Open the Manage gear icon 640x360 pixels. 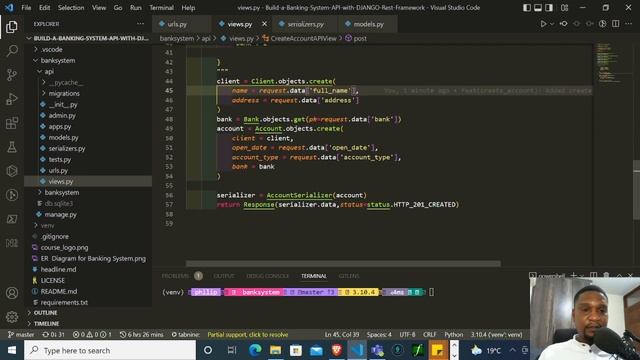pos(12,316)
